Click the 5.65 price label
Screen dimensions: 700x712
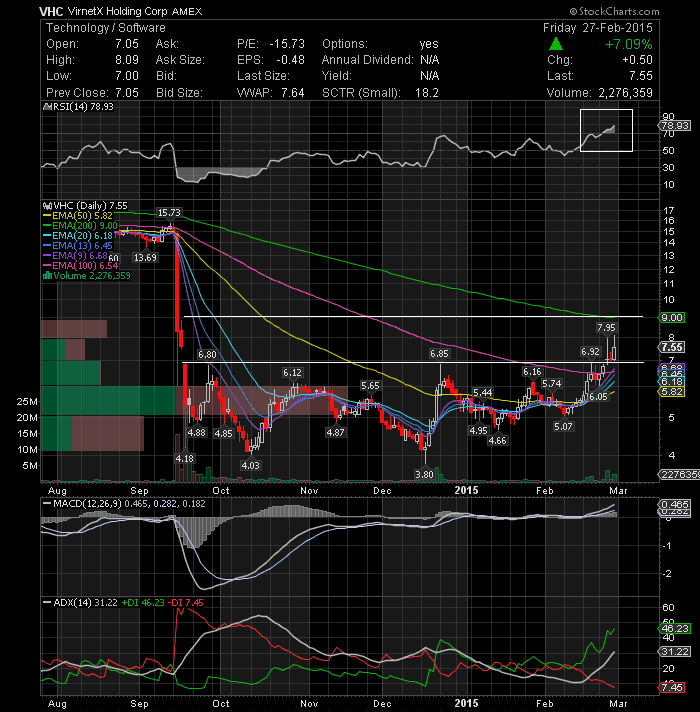tap(370, 386)
